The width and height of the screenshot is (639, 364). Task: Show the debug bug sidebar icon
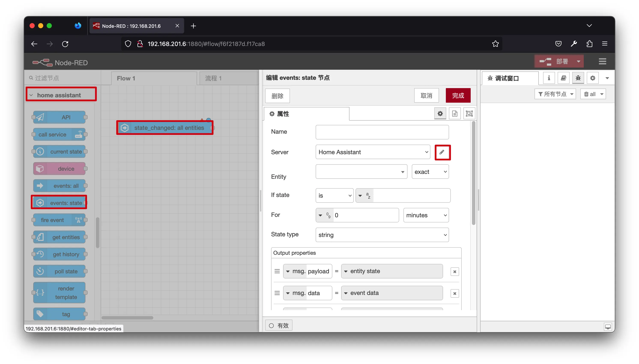(x=578, y=78)
